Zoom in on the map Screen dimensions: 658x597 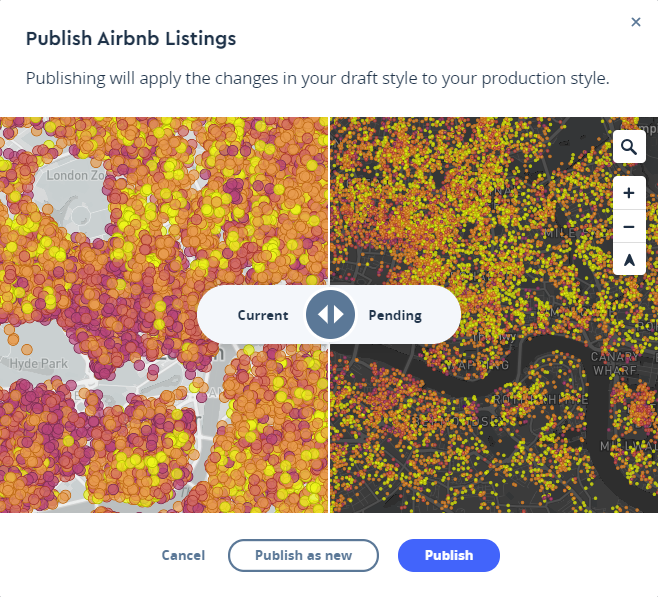click(629, 193)
